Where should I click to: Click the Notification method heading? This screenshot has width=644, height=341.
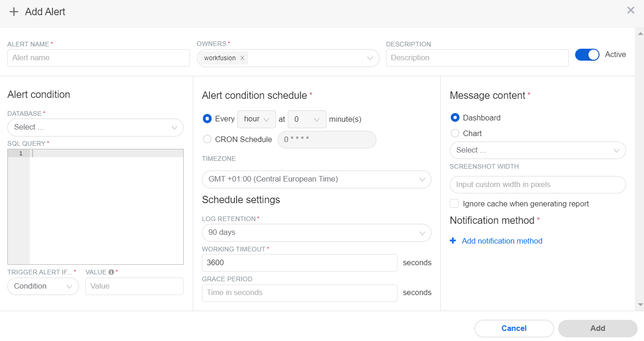coord(492,221)
